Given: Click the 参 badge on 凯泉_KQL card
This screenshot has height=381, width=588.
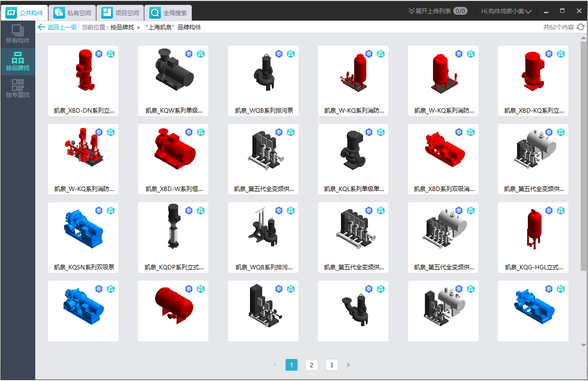Looking at the screenshot, I should [369, 132].
